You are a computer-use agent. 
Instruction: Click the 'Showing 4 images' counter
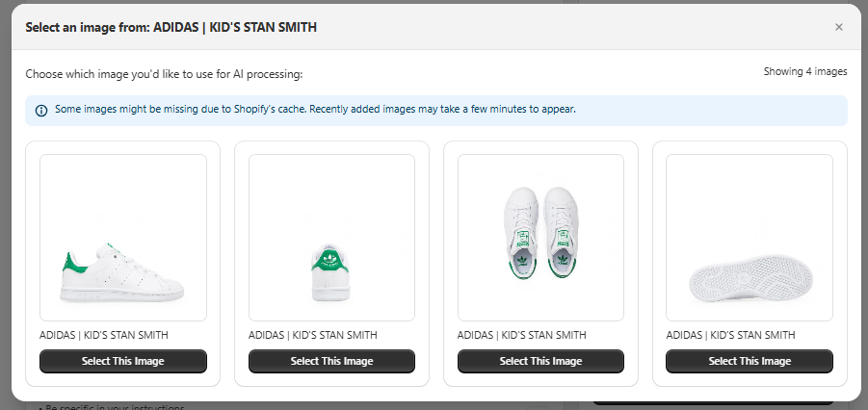coord(805,71)
